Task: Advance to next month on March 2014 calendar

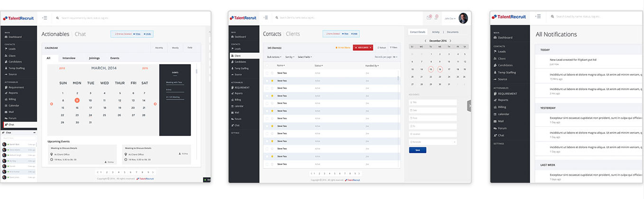Action: pyautogui.click(x=155, y=104)
